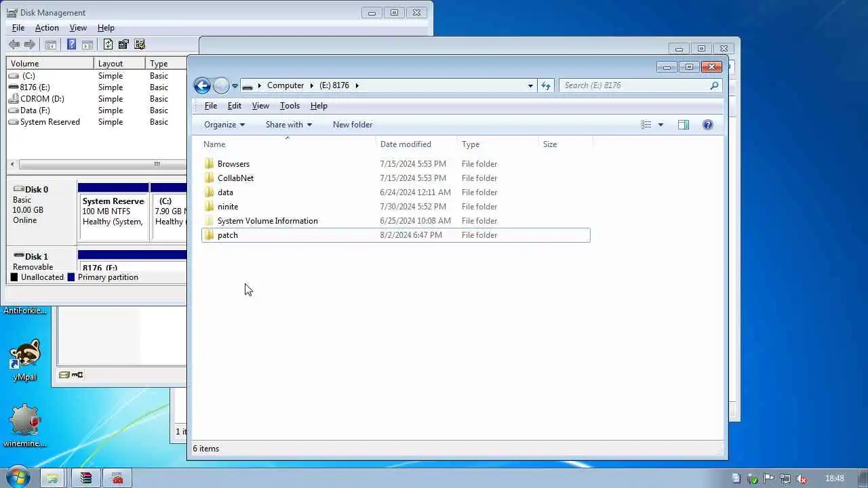The height and width of the screenshot is (488, 868).
Task: Select the 8176 (E:) volume row
Action: tap(96, 87)
